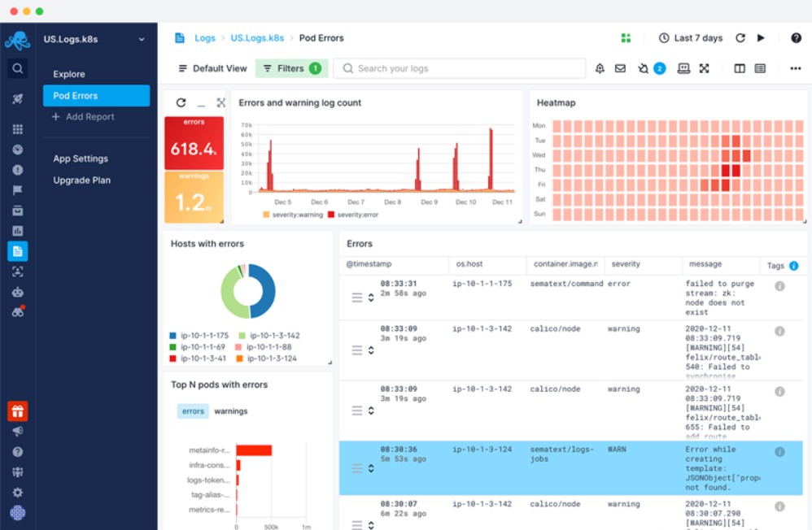Screen dimensions: 812x530
Task: Click the email reports envelope icon
Action: tap(620, 68)
